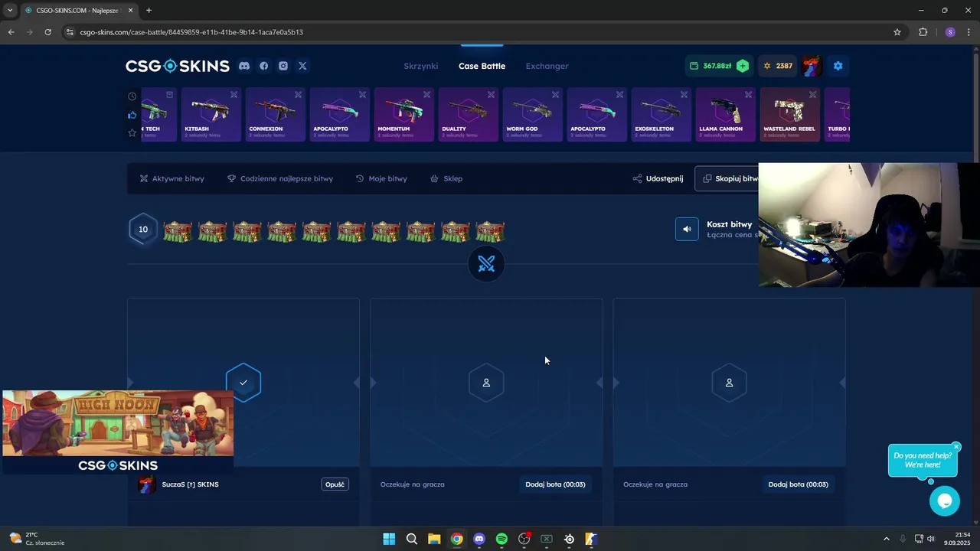Open the Windows Start menu
This screenshot has width=980, height=551.
coord(389,539)
